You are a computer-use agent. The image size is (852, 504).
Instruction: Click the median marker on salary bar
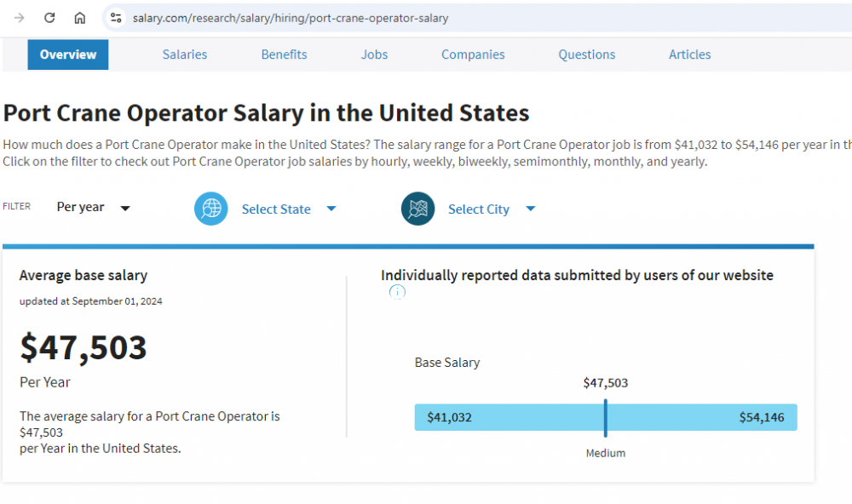[605, 417]
